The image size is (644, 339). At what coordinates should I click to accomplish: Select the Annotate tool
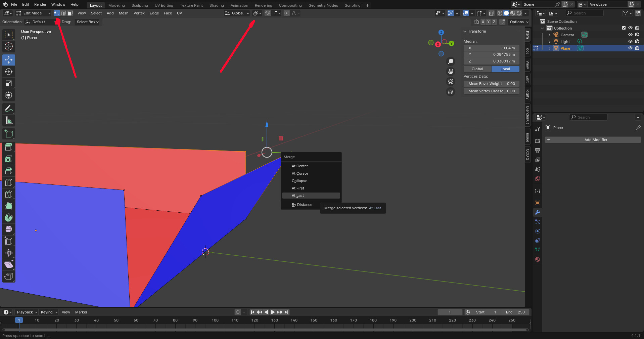[x=9, y=109]
